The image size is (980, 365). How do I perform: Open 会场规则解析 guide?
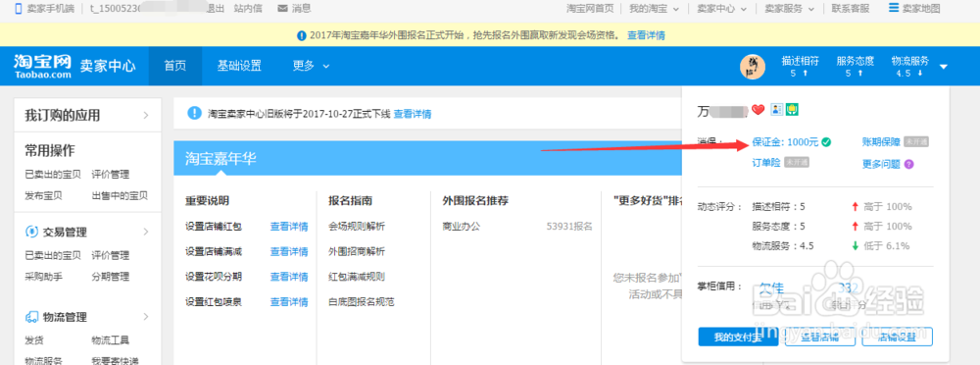[x=357, y=227]
